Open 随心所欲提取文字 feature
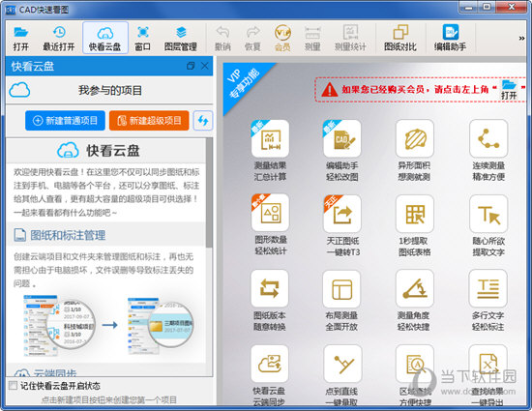 488,225
